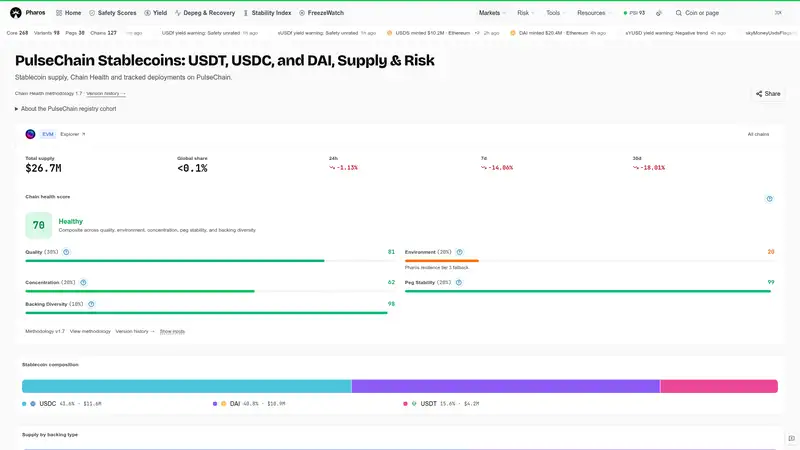Click the pink USDT segment of composition bar
The height and width of the screenshot is (450, 800).
pyautogui.click(x=719, y=386)
